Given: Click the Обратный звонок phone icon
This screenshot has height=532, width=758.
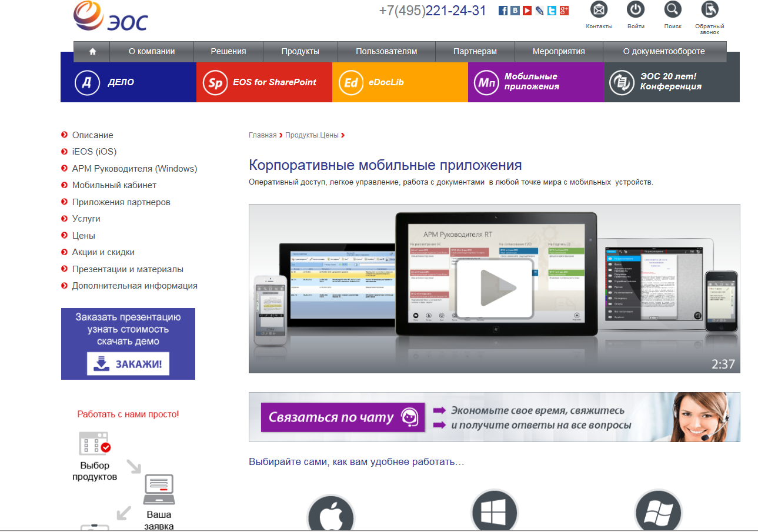Looking at the screenshot, I should coord(710,9).
